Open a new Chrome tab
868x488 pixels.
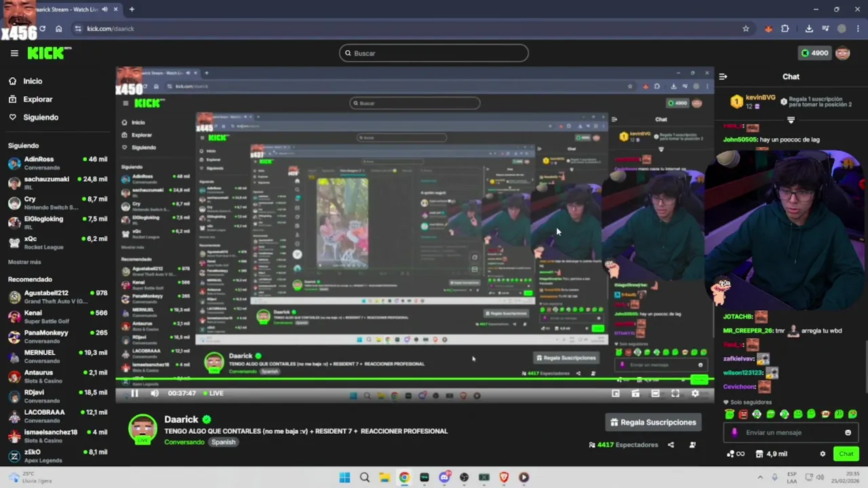point(132,9)
